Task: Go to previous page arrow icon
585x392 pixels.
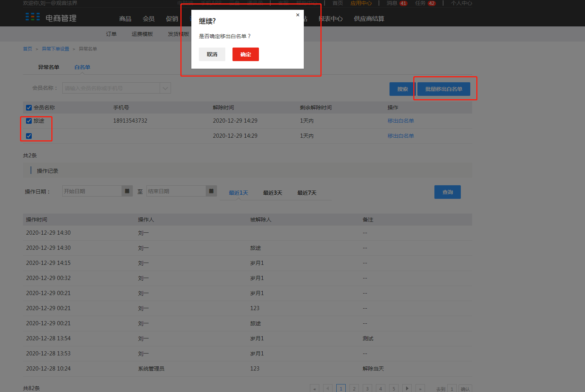Action: (328, 389)
